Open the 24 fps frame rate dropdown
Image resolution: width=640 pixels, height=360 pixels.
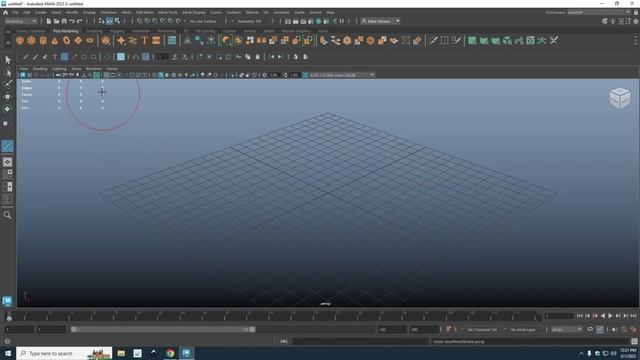pyautogui.click(x=566, y=330)
